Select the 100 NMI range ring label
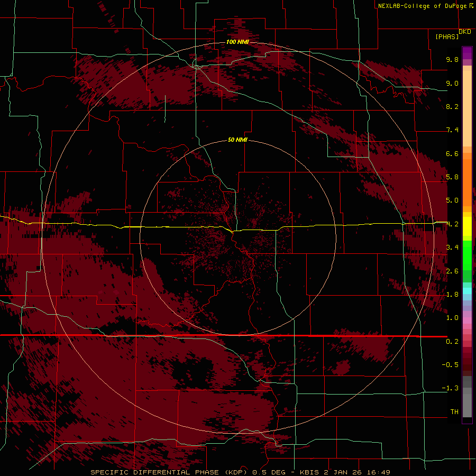476x476 pixels. 237,42
